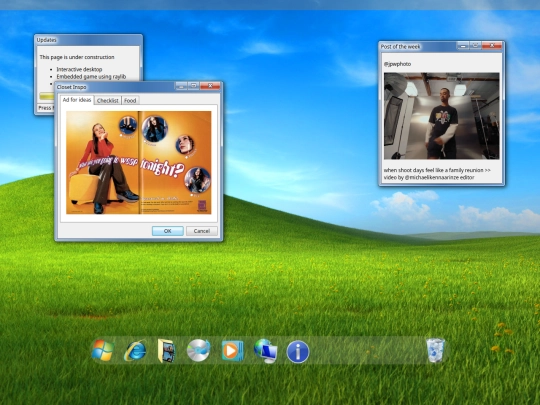Click the Closet Inspo title bar text
Image resolution: width=540 pixels, height=405 pixels.
[x=72, y=87]
